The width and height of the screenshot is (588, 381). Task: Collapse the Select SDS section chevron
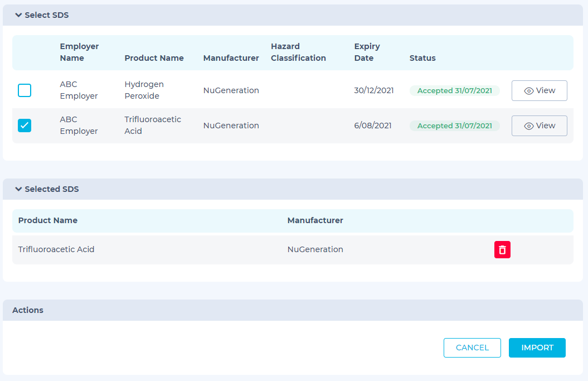pyautogui.click(x=18, y=16)
